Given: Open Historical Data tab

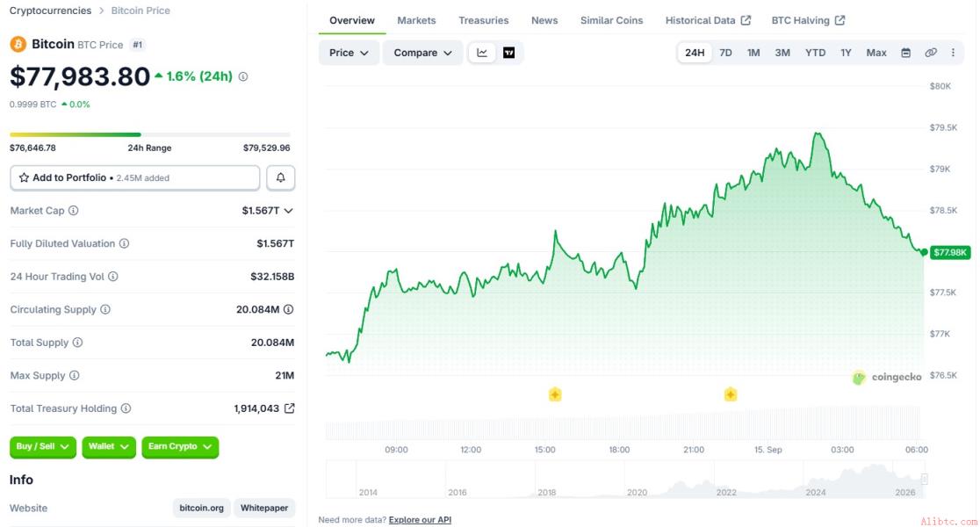Looking at the screenshot, I should point(708,20).
